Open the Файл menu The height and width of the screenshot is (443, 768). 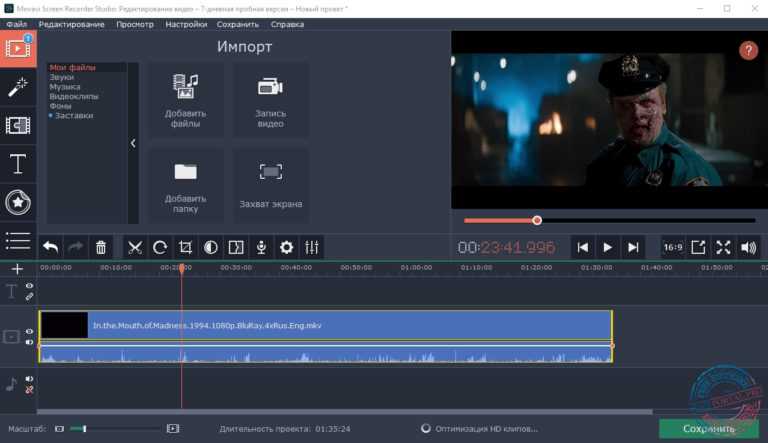(x=17, y=24)
